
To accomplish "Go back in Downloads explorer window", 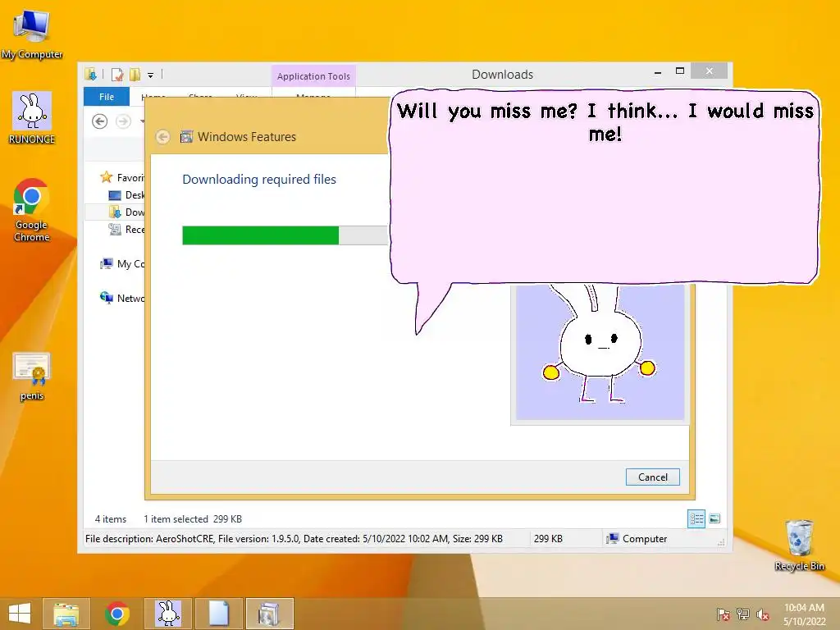I will pyautogui.click(x=99, y=121).
